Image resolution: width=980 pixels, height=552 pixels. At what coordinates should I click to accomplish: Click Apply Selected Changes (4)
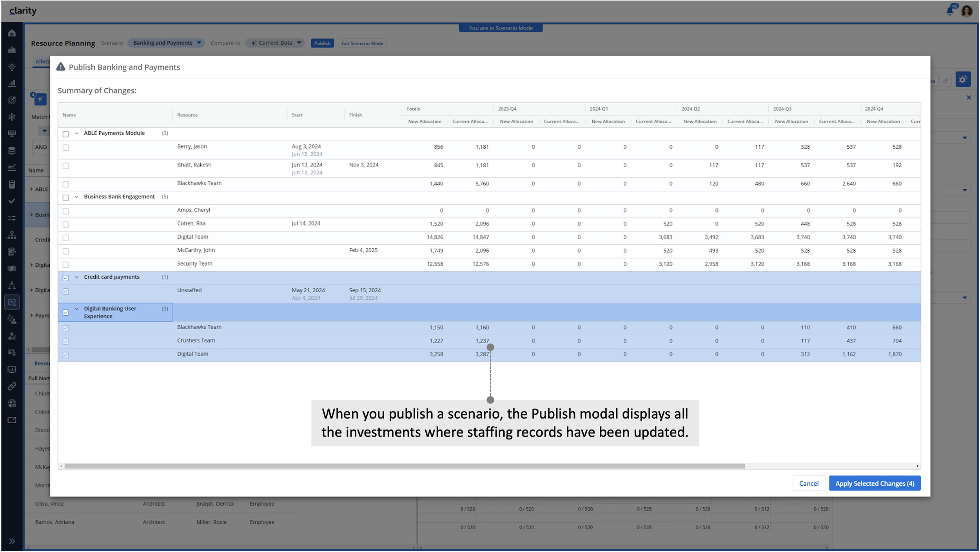[875, 483]
